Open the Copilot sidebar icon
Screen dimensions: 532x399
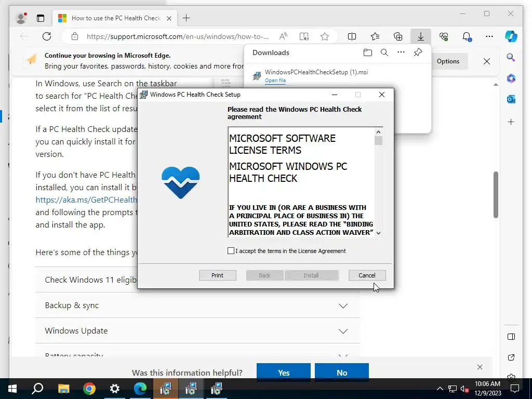(511, 36)
